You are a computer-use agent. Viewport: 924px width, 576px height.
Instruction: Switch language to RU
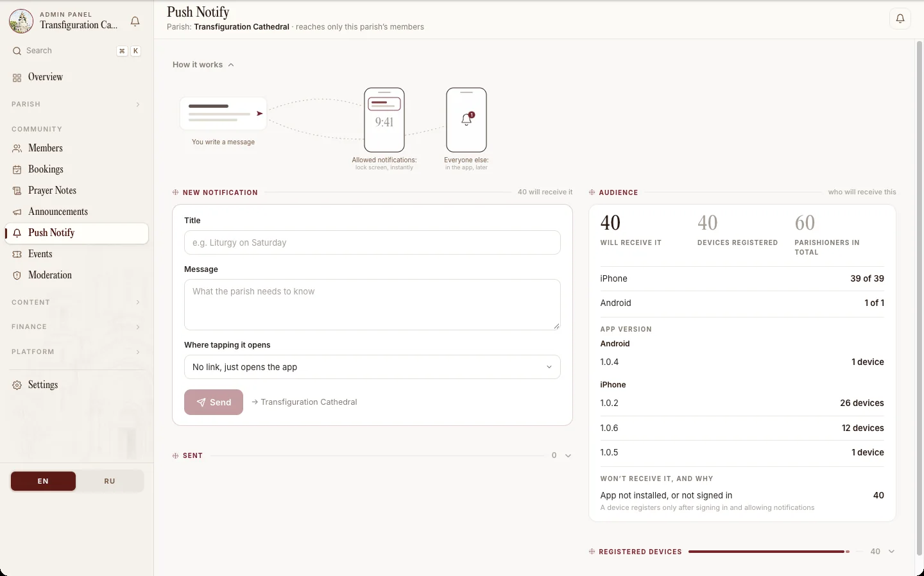click(x=110, y=481)
